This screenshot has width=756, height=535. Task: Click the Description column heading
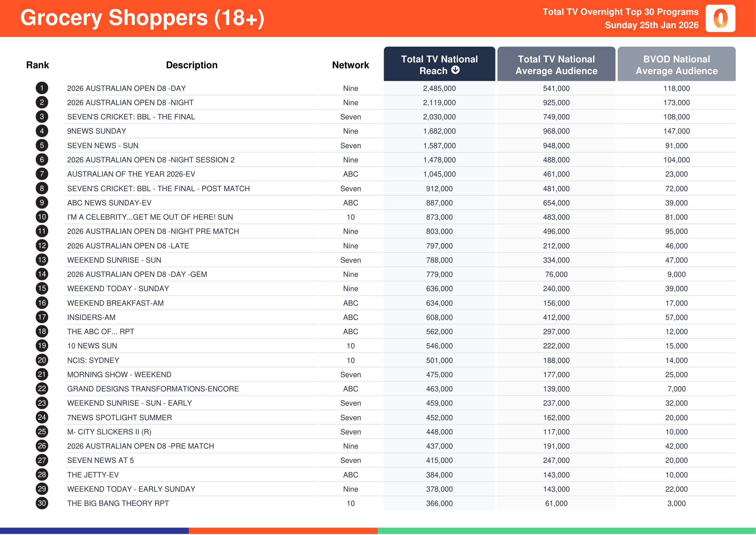[192, 65]
